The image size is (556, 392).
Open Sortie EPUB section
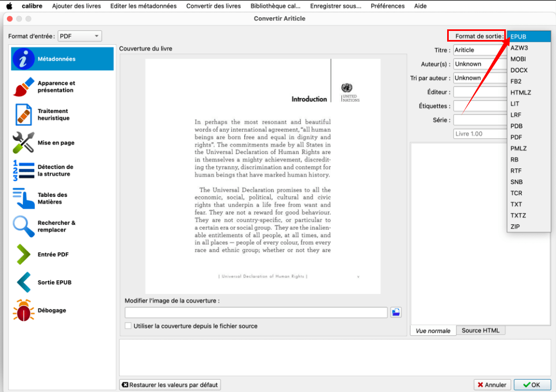coord(62,283)
